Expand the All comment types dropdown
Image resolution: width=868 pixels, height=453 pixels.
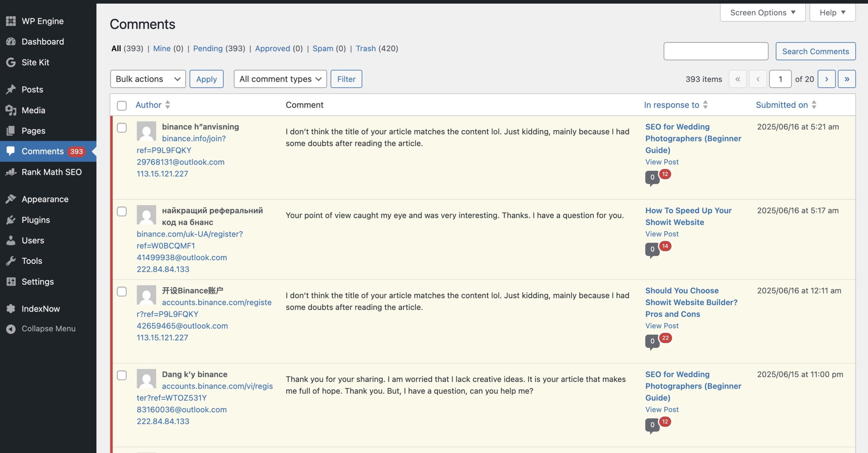click(x=280, y=79)
